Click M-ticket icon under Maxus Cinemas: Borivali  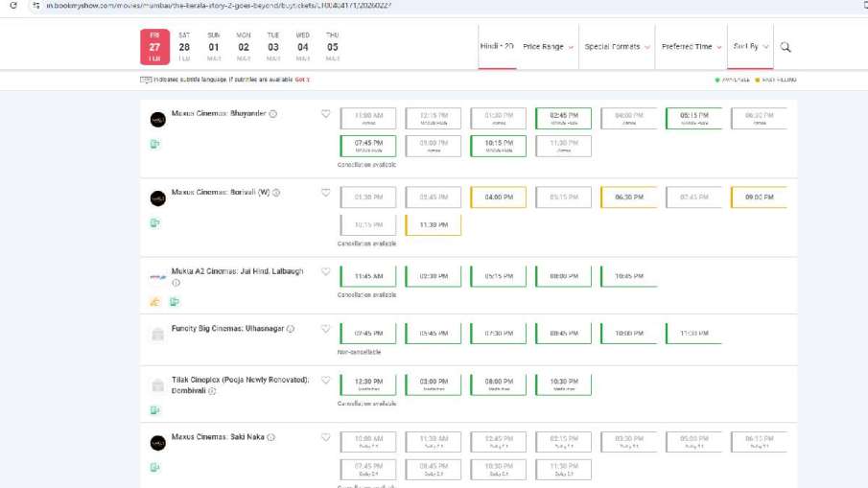(x=154, y=223)
